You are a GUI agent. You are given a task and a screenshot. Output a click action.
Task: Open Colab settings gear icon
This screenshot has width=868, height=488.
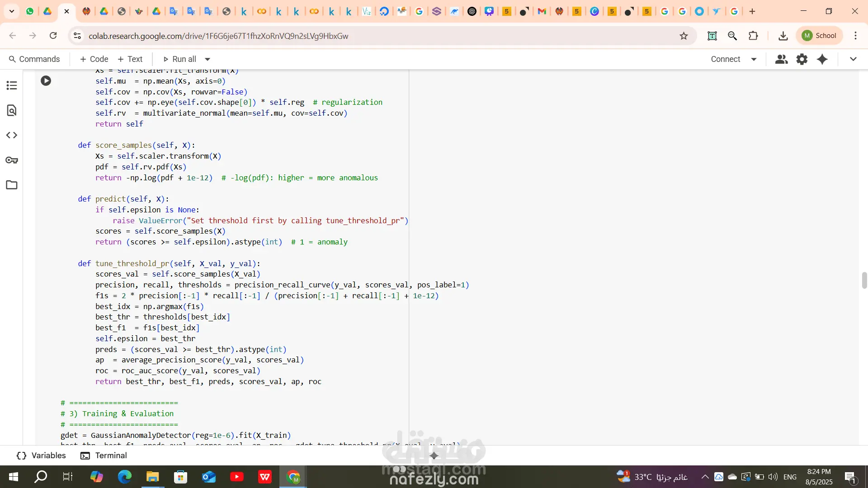802,59
